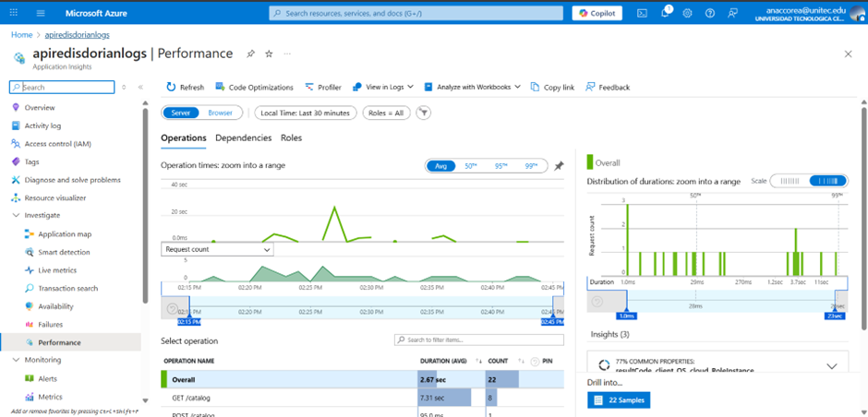Open the more options ellipsis next to title
Screen dimensions: 868x417
287,54
